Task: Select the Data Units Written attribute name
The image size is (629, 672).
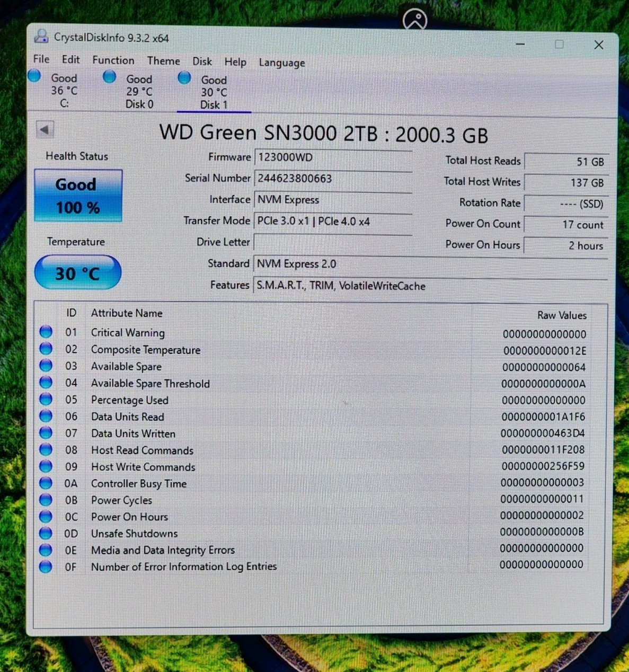Action: (133, 434)
